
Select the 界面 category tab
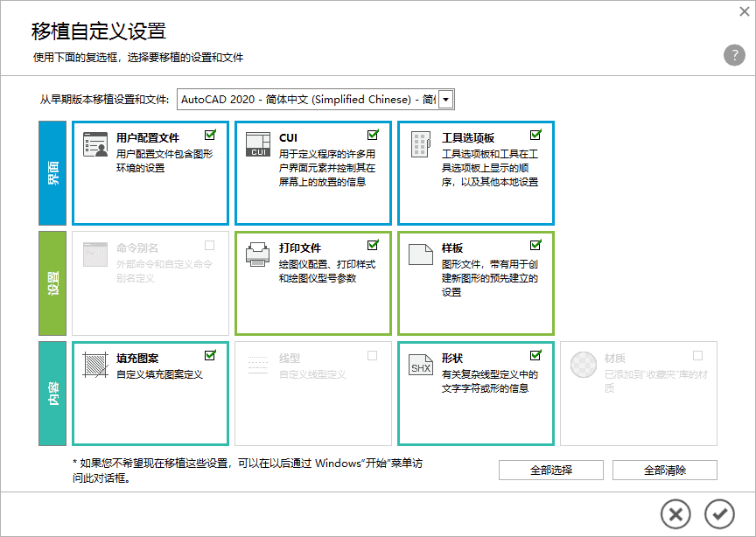[52, 173]
